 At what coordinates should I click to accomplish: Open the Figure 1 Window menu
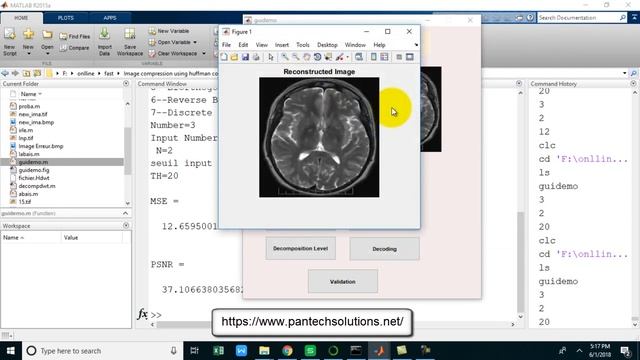355,45
